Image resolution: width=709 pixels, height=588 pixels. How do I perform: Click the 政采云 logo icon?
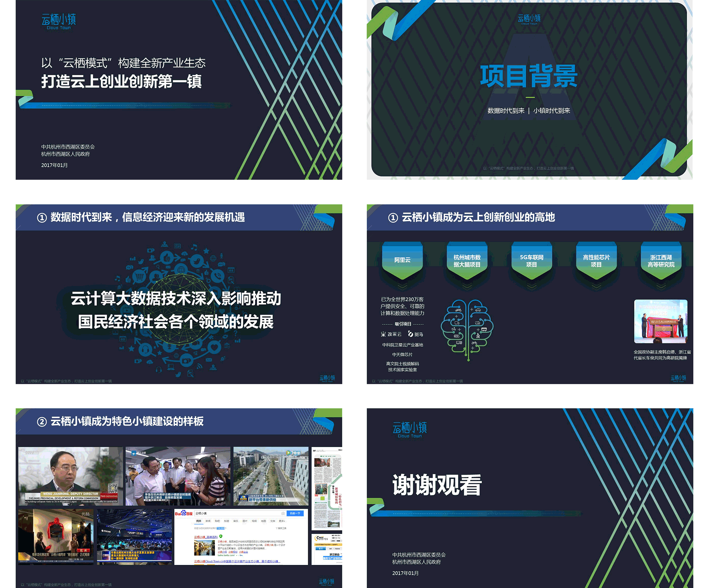pyautogui.click(x=383, y=334)
